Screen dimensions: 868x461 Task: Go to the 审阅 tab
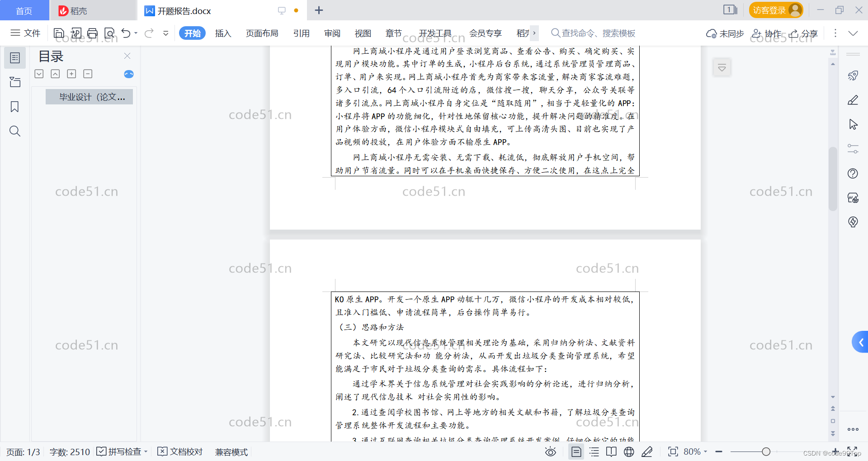click(x=332, y=33)
